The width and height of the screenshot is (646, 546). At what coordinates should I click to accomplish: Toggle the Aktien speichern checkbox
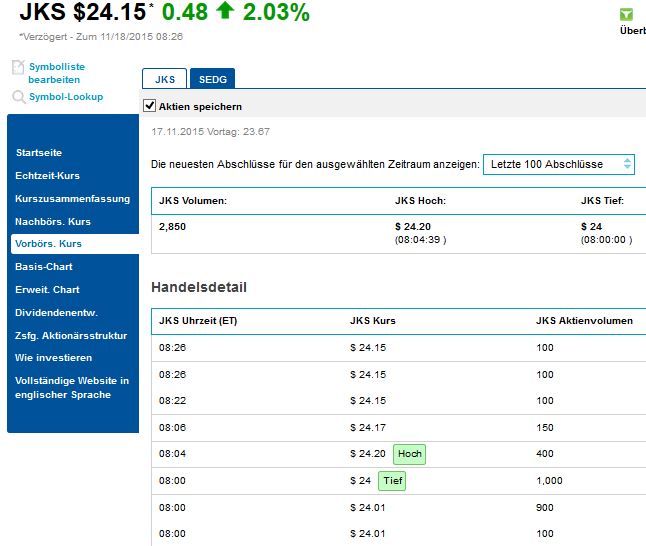[x=150, y=106]
